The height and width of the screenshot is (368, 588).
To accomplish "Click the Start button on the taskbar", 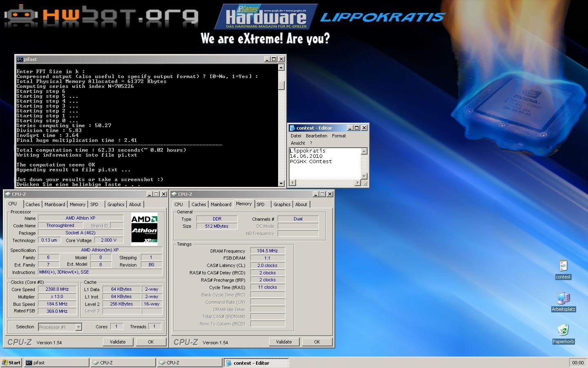I will tap(11, 363).
